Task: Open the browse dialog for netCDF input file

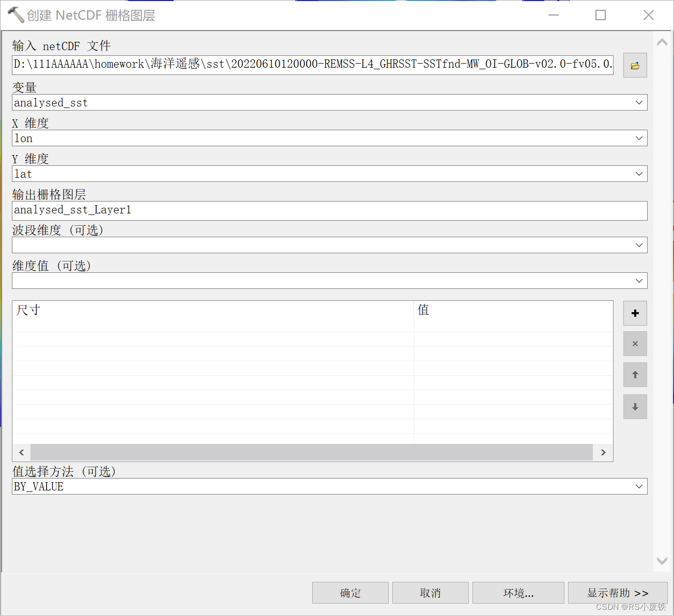Action: [635, 65]
